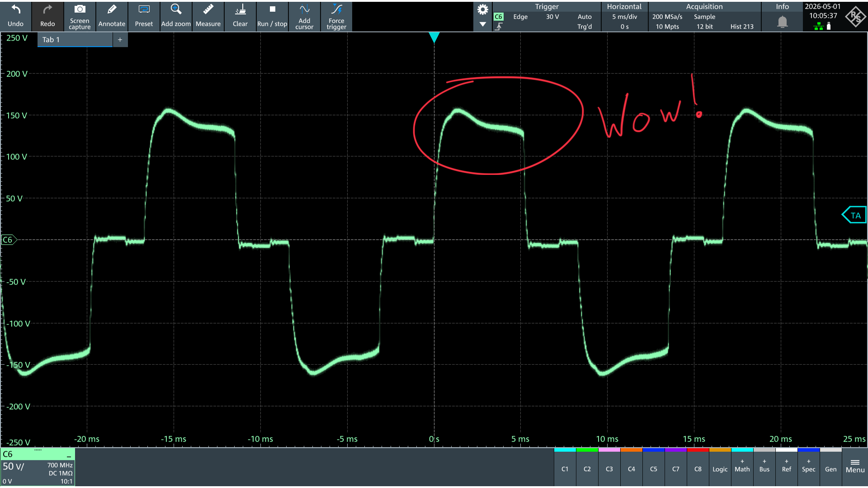Click the TA trigger level marker

tap(854, 216)
